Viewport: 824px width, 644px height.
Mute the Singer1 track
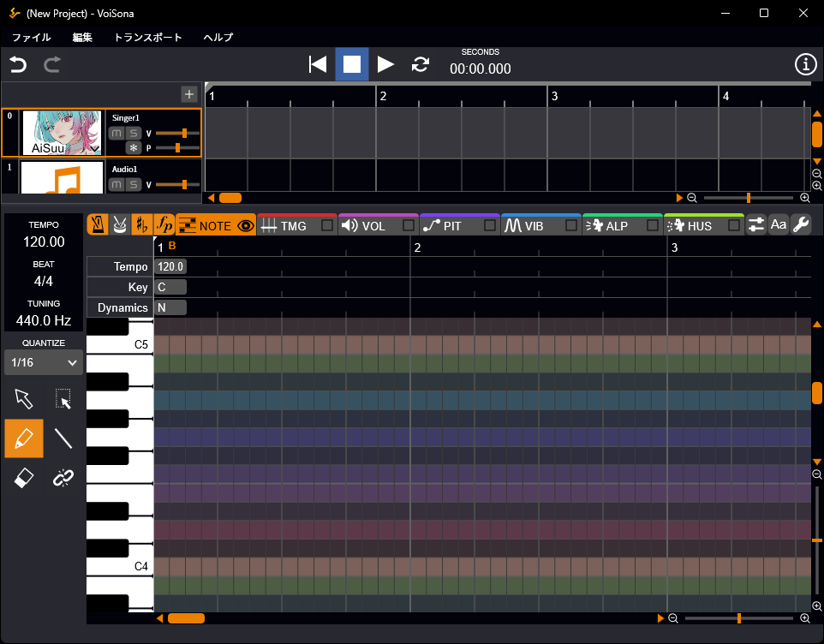[116, 133]
